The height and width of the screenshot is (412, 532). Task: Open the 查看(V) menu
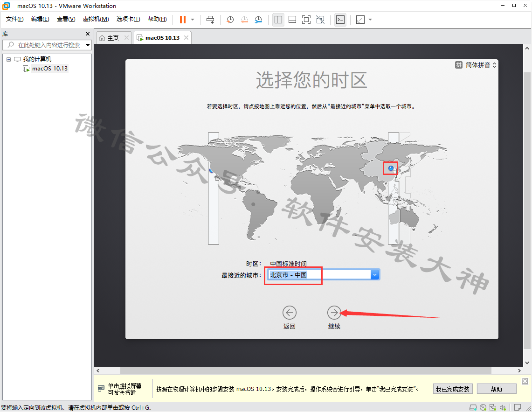(x=66, y=19)
